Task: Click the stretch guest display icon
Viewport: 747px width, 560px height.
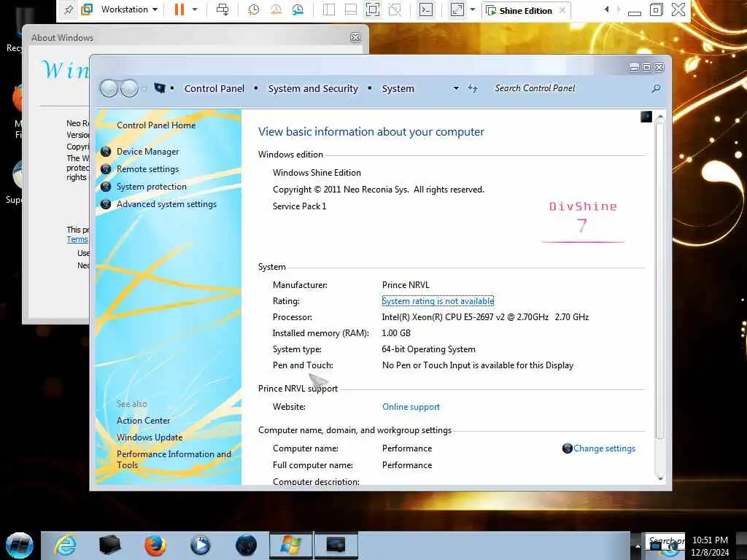Action: (457, 9)
